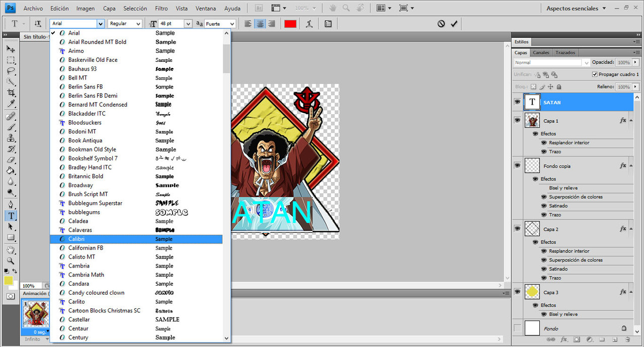Viewport: 644px width, 347px height.
Task: Open the Filtro menu
Action: pyautogui.click(x=162, y=9)
